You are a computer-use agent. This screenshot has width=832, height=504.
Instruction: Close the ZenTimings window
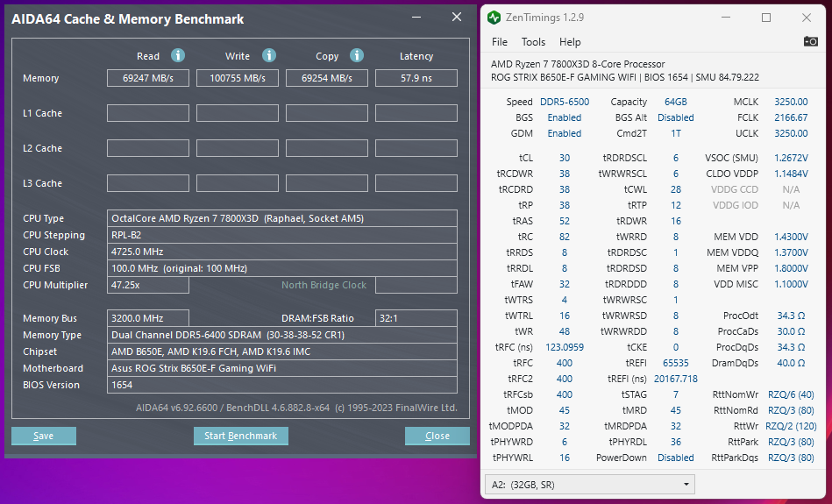tap(807, 18)
